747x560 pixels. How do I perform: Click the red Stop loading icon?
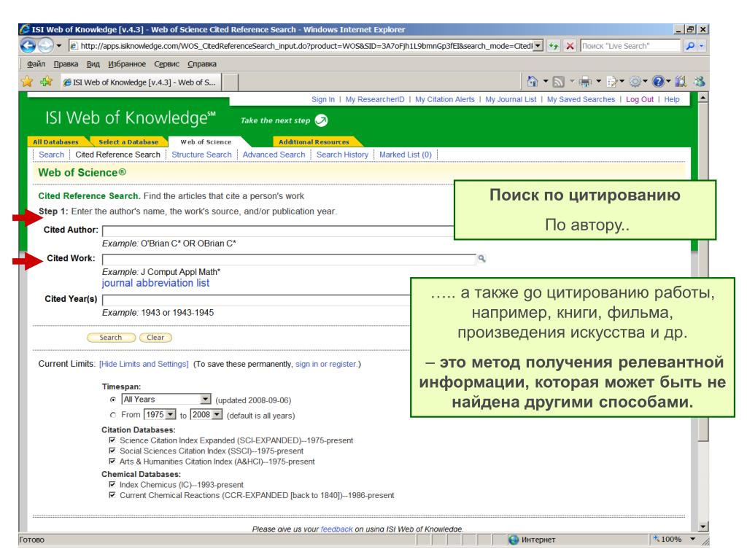pos(570,46)
